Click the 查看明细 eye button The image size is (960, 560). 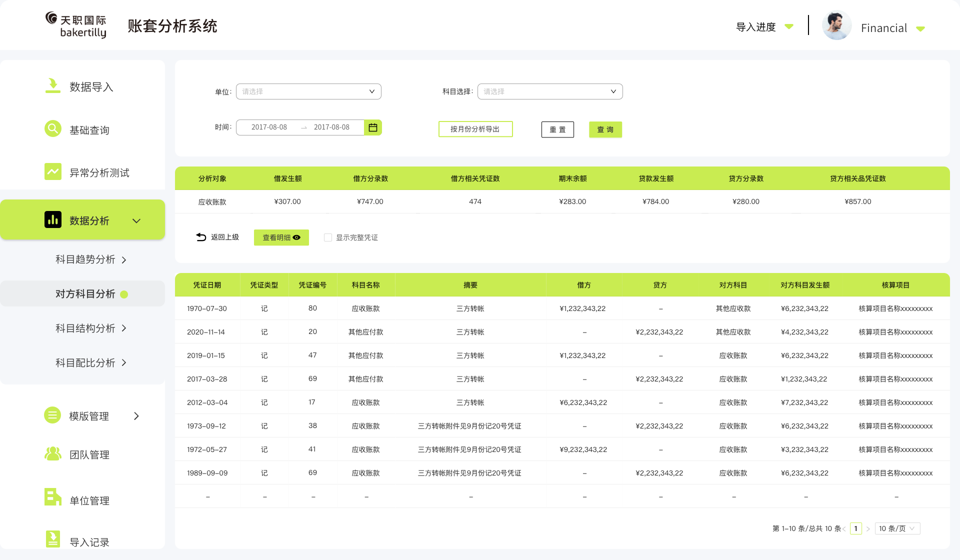click(x=281, y=237)
